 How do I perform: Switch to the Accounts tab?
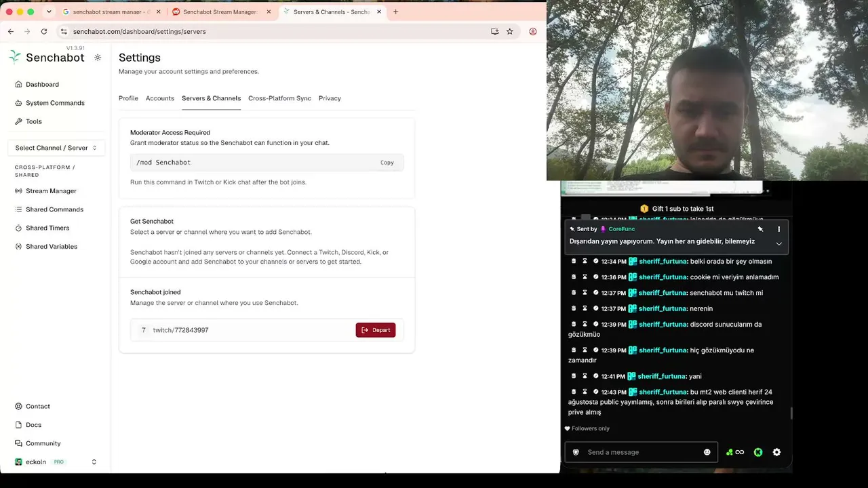[x=160, y=98]
